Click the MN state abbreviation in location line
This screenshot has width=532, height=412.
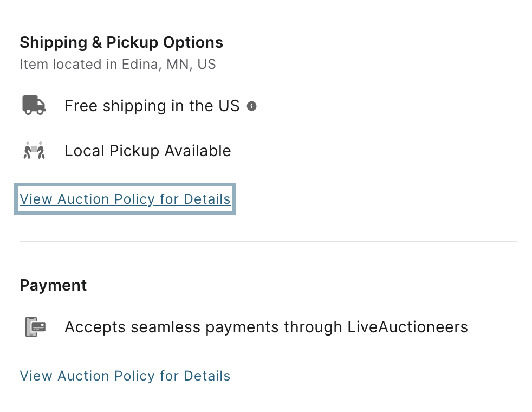click(178, 64)
